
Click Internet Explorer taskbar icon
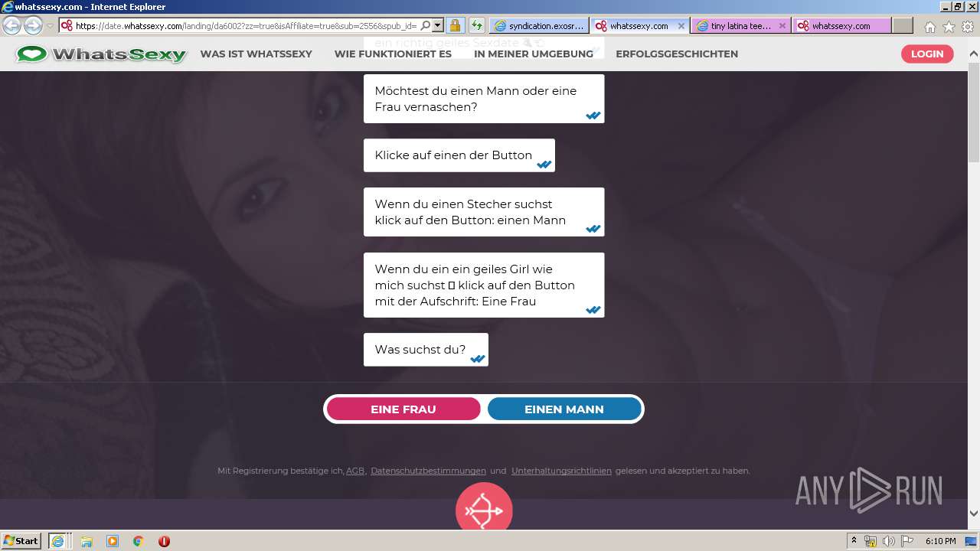[57, 540]
